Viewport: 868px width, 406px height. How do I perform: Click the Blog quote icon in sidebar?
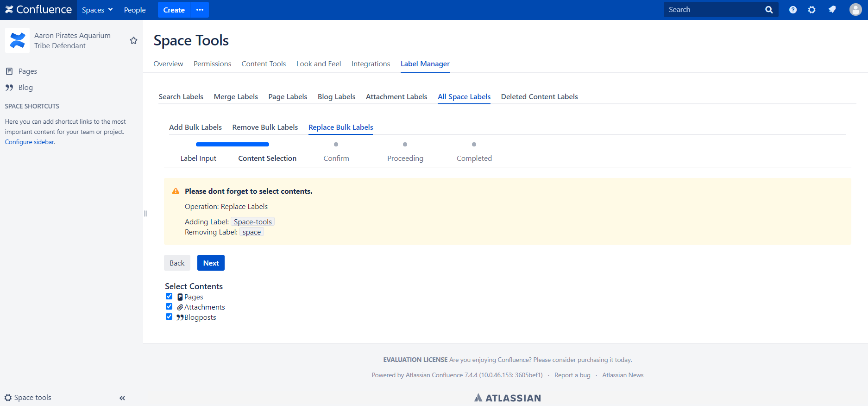point(9,88)
